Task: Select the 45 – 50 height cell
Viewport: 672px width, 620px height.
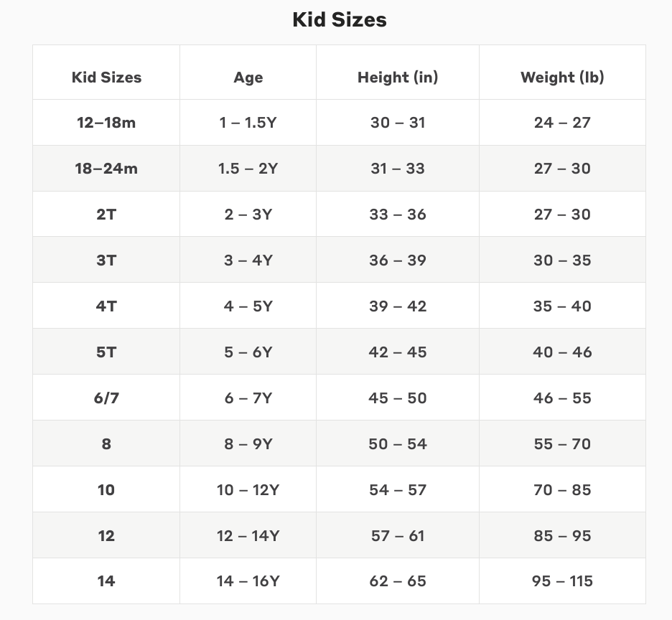Action: (x=398, y=398)
